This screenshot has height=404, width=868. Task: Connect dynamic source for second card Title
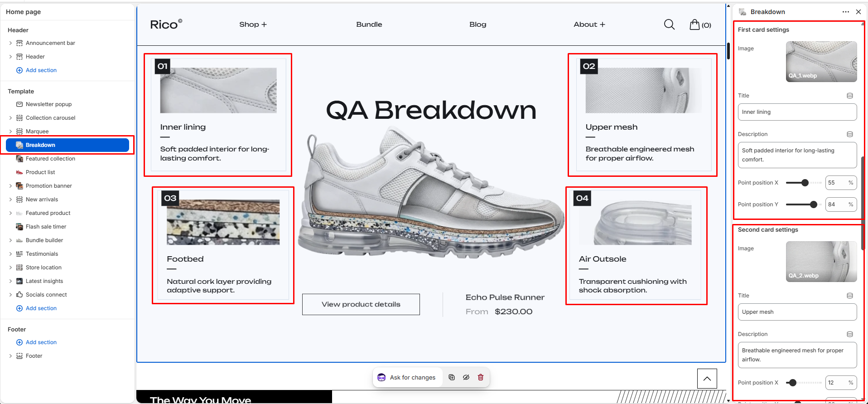[x=850, y=296]
